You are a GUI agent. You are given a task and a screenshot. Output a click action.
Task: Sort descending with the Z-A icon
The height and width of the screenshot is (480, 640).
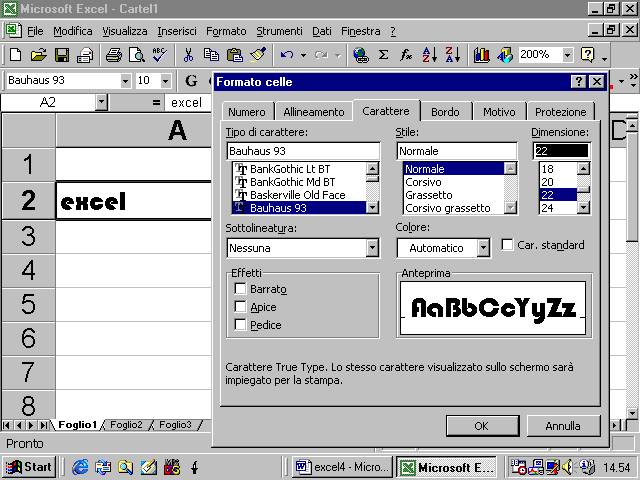453,55
